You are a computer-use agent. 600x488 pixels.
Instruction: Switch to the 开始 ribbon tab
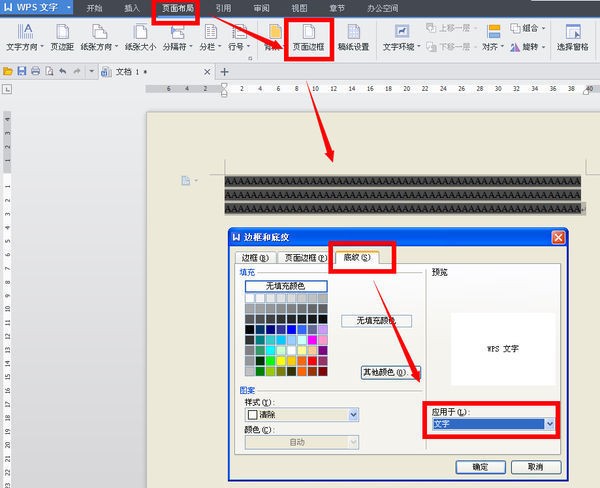tap(94, 8)
